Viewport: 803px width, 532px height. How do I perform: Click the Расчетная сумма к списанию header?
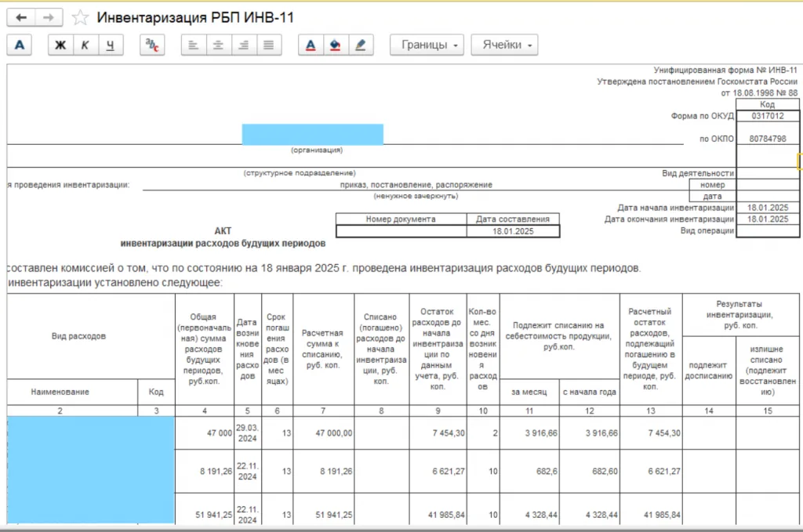(323, 349)
